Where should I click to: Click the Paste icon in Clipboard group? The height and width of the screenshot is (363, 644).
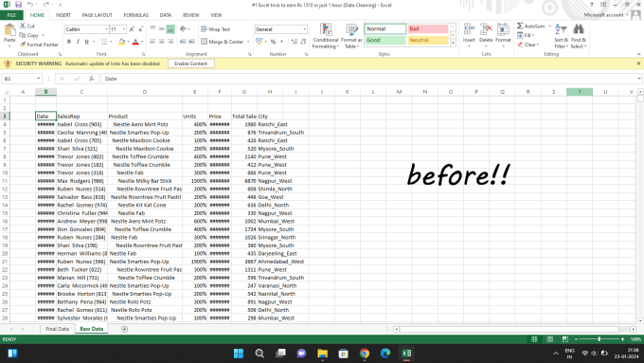coord(9,31)
